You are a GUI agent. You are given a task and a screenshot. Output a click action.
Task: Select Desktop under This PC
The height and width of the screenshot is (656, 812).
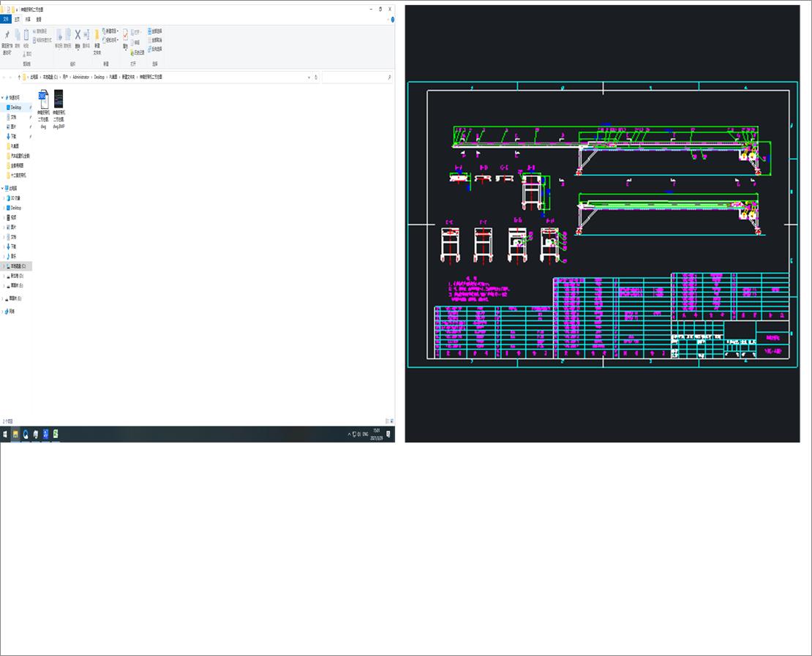click(x=16, y=208)
